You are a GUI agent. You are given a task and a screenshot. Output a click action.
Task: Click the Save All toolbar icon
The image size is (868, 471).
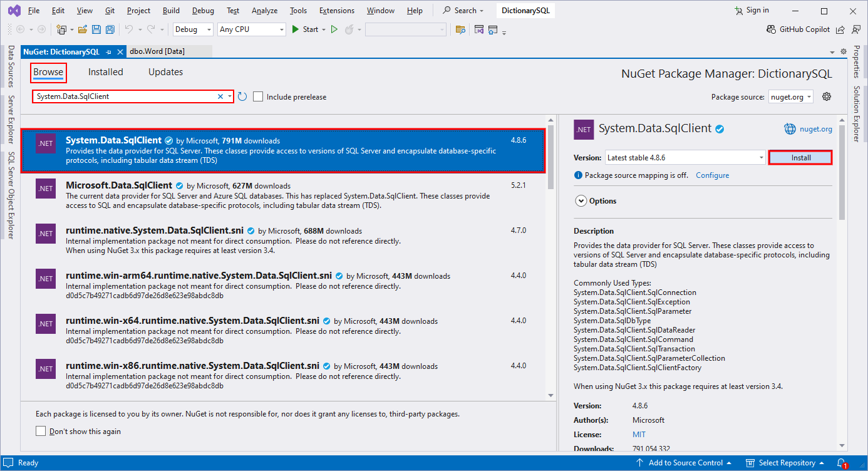click(109, 29)
